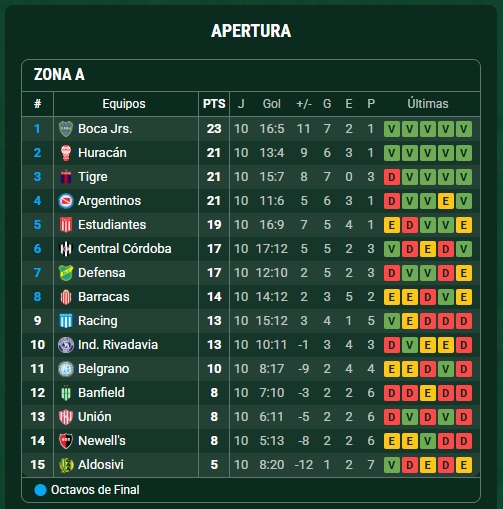Click Unión's first red D badge
This screenshot has height=509, width=503.
[392, 417]
